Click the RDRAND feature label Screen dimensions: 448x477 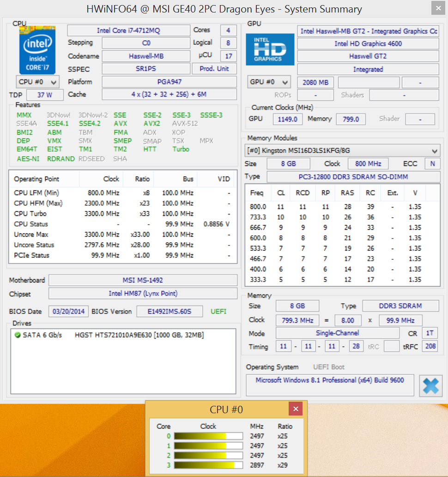click(61, 159)
